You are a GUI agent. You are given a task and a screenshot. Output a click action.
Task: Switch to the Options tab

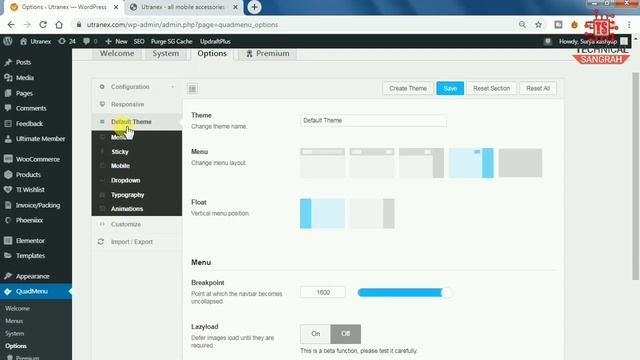(x=212, y=54)
